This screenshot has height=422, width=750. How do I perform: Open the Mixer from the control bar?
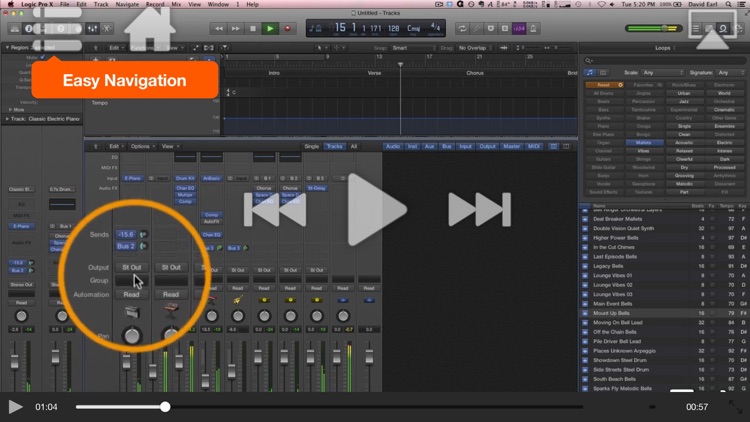pos(92,29)
